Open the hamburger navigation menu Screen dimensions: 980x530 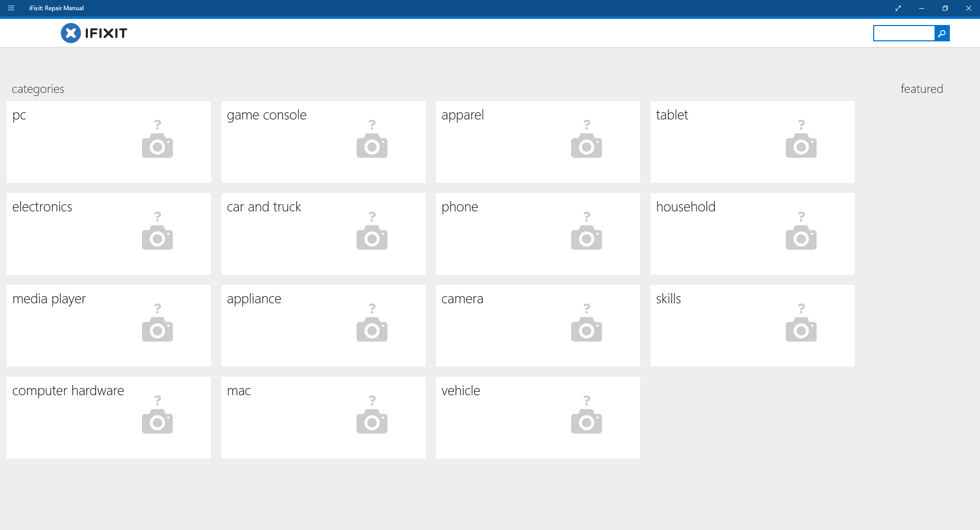click(11, 8)
